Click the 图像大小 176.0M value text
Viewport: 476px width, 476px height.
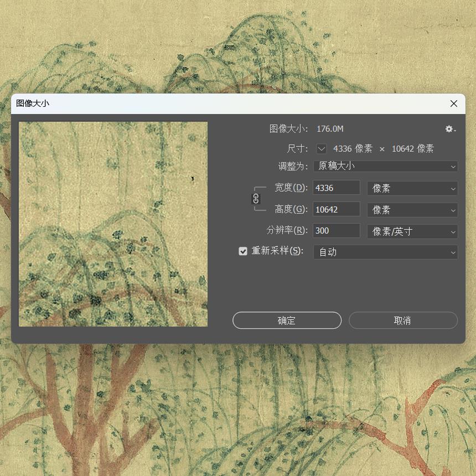pos(330,129)
